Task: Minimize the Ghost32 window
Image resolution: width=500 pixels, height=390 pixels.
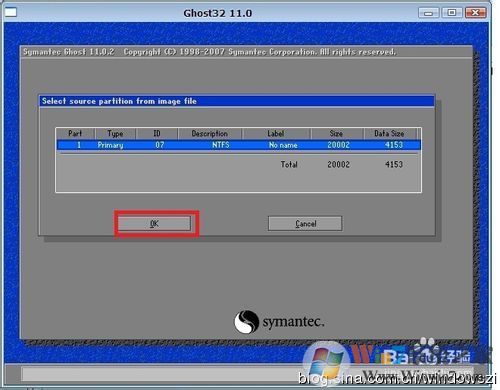Action: click(429, 13)
